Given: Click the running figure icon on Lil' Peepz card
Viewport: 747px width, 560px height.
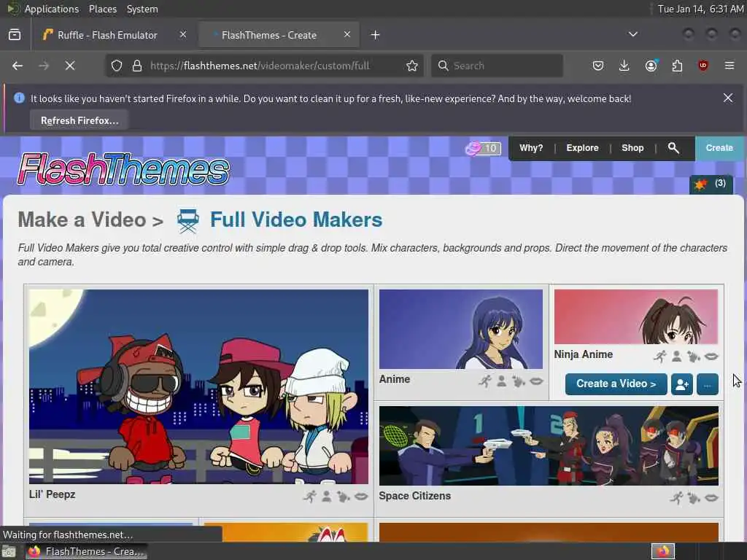Looking at the screenshot, I should click(x=309, y=497).
